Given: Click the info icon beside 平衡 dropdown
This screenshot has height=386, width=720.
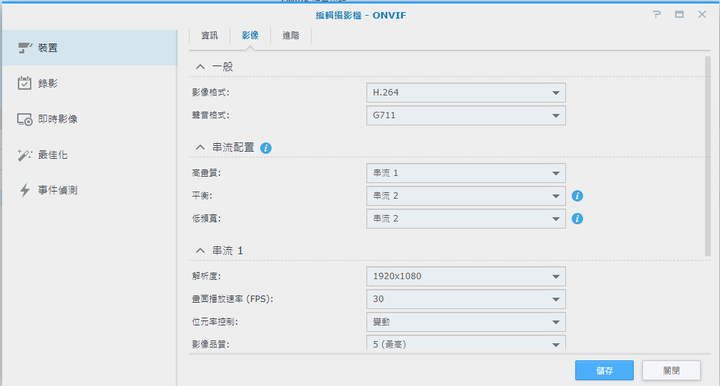Looking at the screenshot, I should coord(577,196).
